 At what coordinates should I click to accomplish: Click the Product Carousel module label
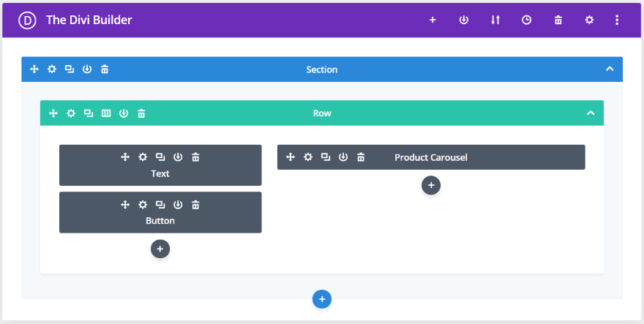tap(430, 157)
